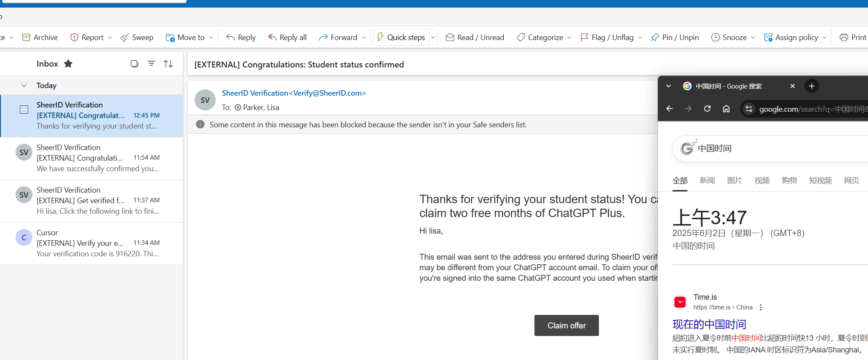Expand the Categorize dropdown arrow

click(569, 38)
